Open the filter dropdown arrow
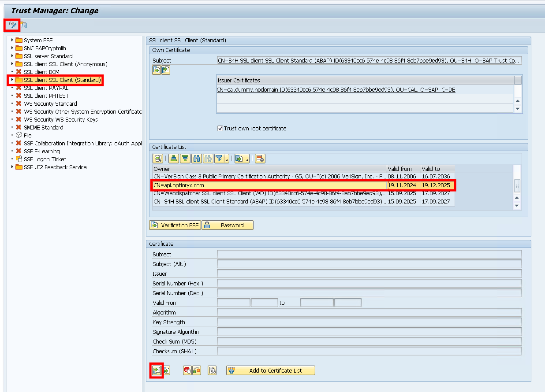This screenshot has height=392, width=545. [227, 160]
